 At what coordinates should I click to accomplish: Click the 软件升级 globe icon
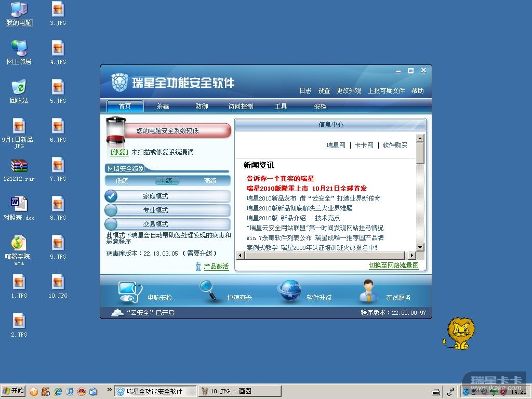click(289, 291)
